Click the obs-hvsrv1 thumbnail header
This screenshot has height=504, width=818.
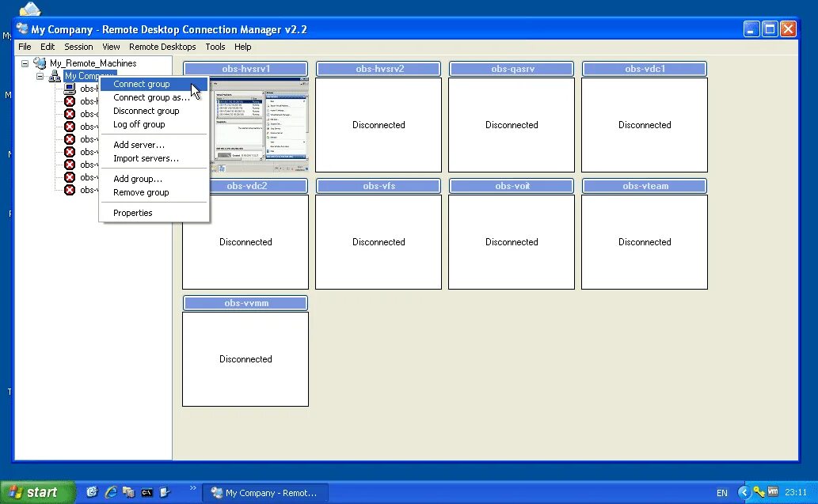(245, 69)
